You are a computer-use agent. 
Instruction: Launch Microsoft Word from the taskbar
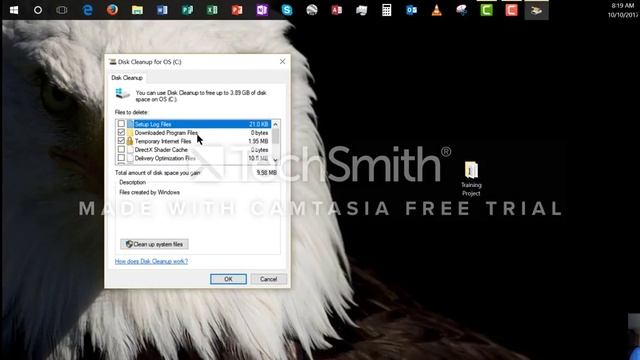coord(162,10)
